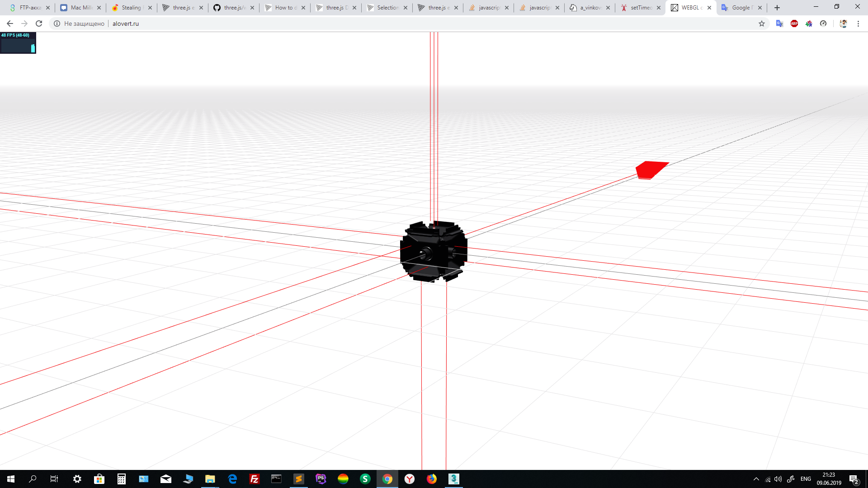The height and width of the screenshot is (488, 868).
Task: Go back to the previous page
Action: 10,23
